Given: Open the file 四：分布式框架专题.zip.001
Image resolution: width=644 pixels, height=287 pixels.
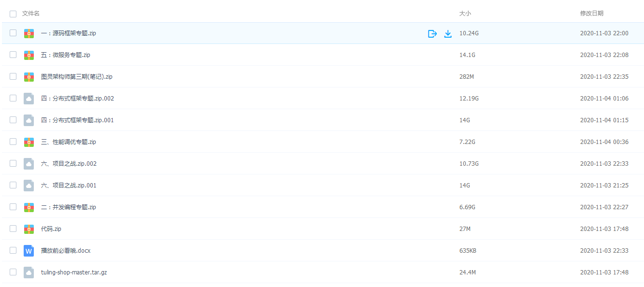Looking at the screenshot, I should (77, 120).
